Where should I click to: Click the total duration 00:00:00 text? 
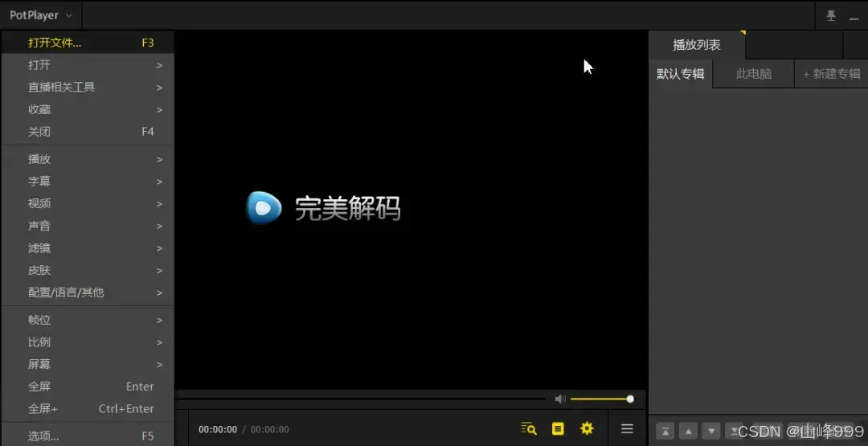pos(269,429)
